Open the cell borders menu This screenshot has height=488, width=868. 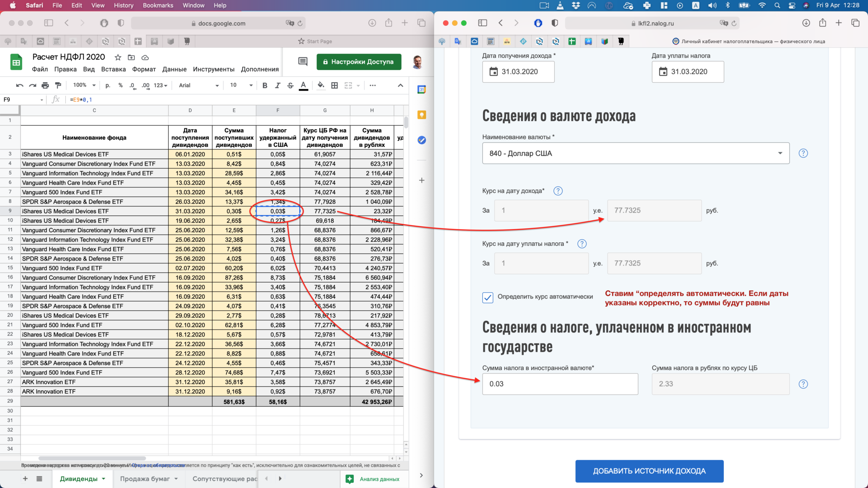pyautogui.click(x=334, y=86)
